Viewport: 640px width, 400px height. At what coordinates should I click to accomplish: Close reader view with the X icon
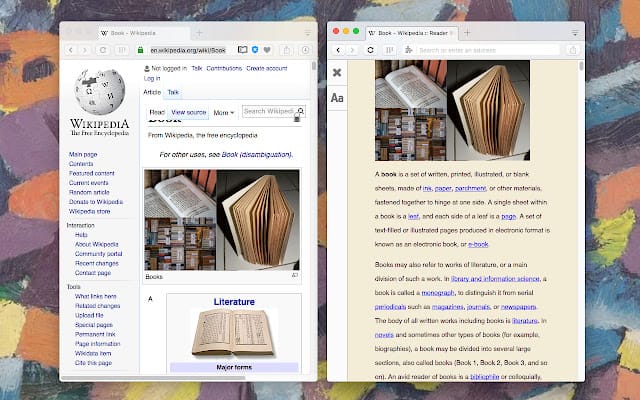point(337,72)
